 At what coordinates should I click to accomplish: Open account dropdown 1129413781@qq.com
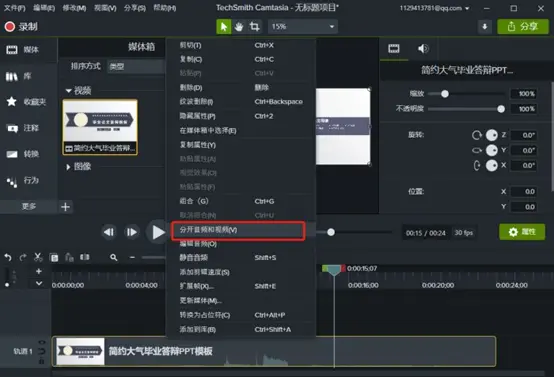(x=435, y=8)
